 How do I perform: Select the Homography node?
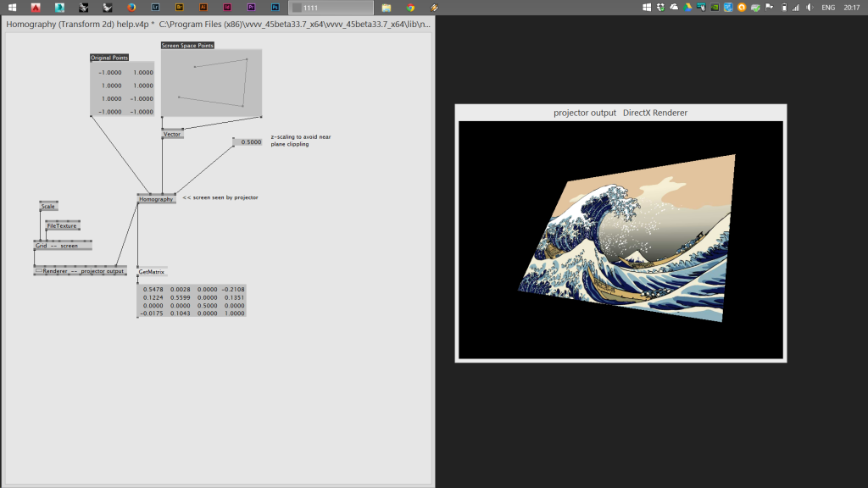(157, 198)
